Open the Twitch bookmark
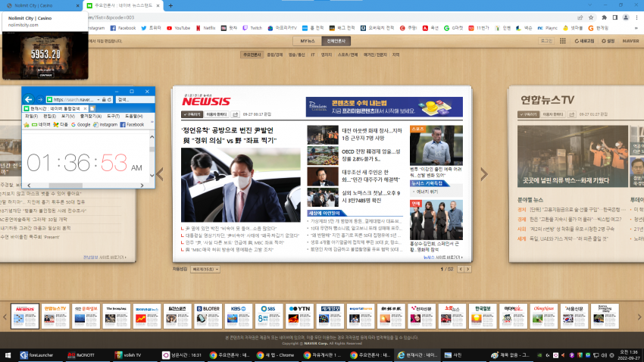Image resolution: width=644 pixels, height=362 pixels. 252,28
